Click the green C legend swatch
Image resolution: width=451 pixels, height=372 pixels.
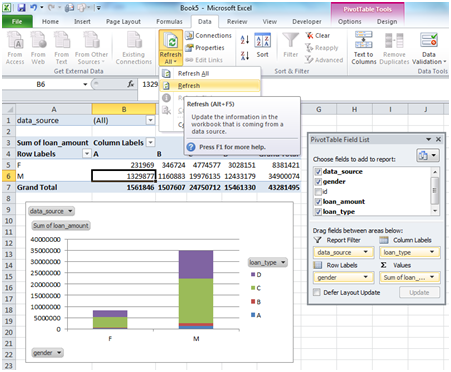(253, 288)
